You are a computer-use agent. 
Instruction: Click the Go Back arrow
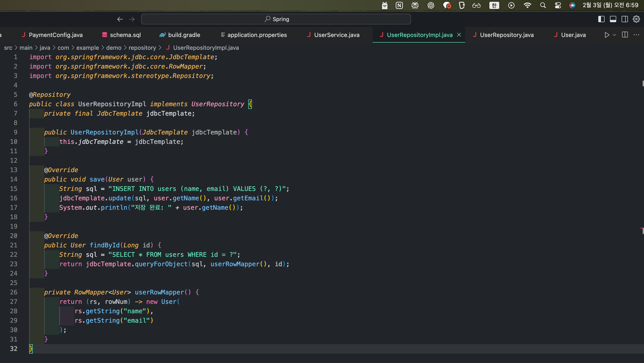(120, 19)
